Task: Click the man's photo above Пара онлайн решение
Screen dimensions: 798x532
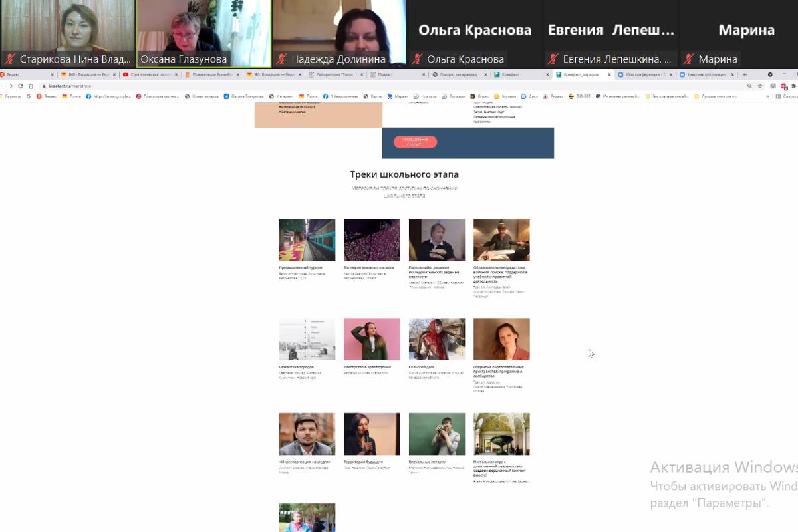Action: coord(437,240)
